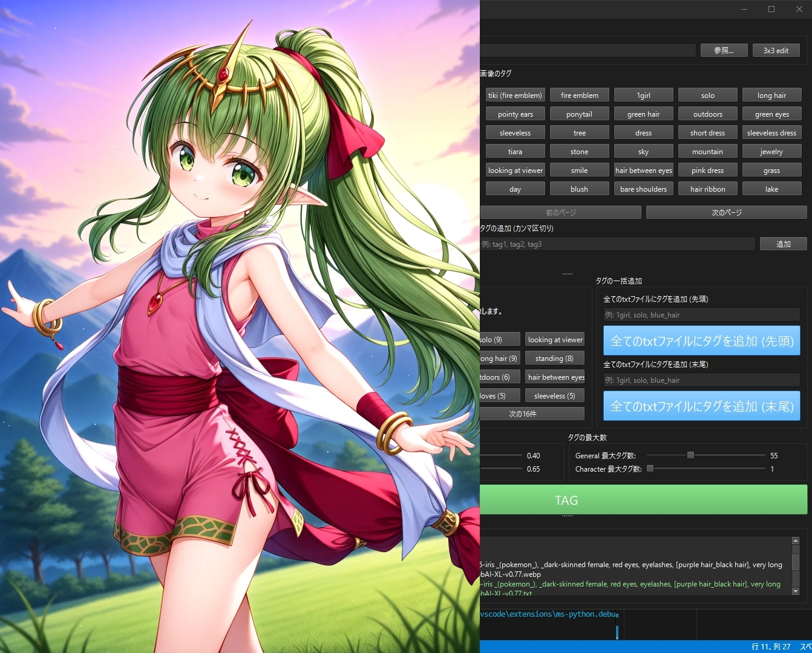Click the slider with value 0.65

coord(501,469)
